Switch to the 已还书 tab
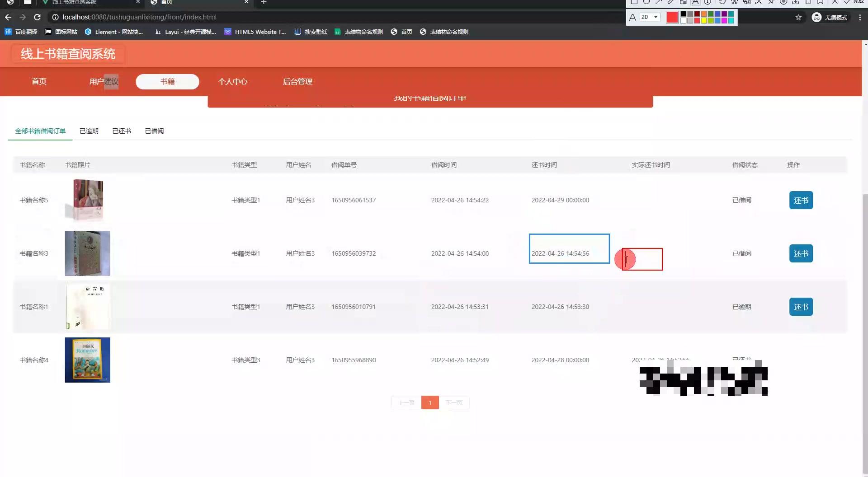Image resolution: width=868 pixels, height=477 pixels. click(x=122, y=131)
